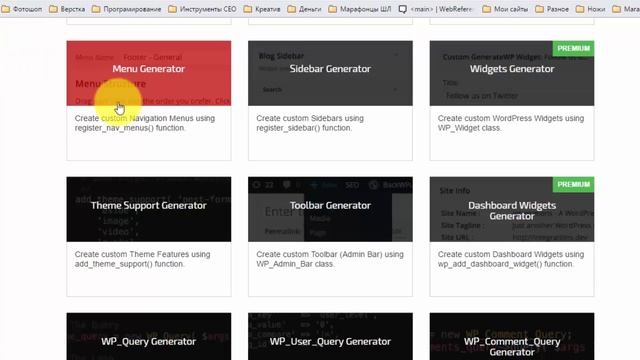Screen dimensions: 640x360
Task: Open the Мои сайты bookmarks folder
Action: 505,9
